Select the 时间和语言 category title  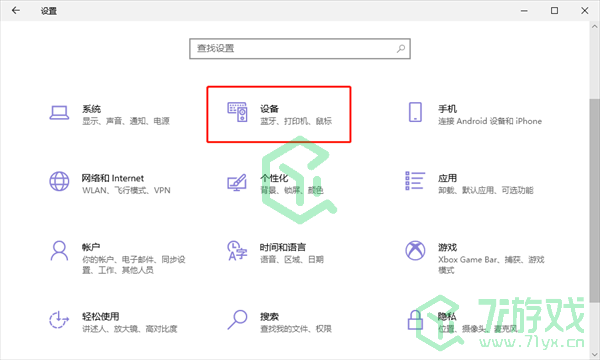click(283, 248)
